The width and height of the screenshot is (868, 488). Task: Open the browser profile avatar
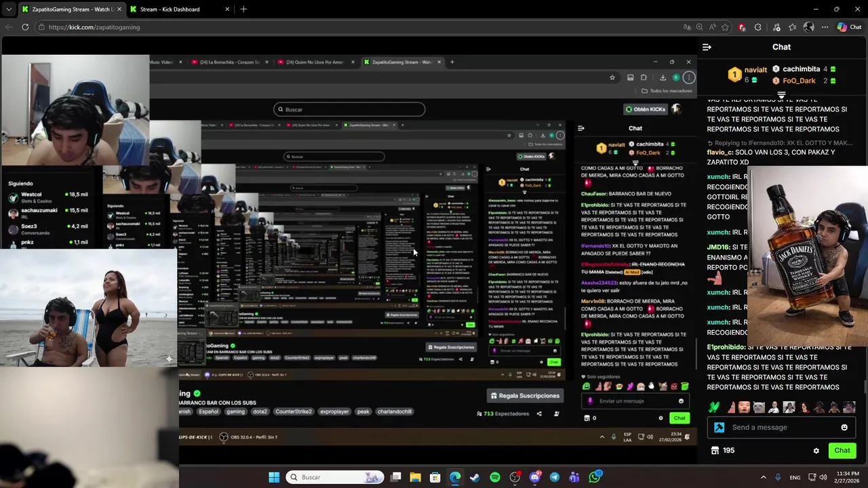pos(808,27)
